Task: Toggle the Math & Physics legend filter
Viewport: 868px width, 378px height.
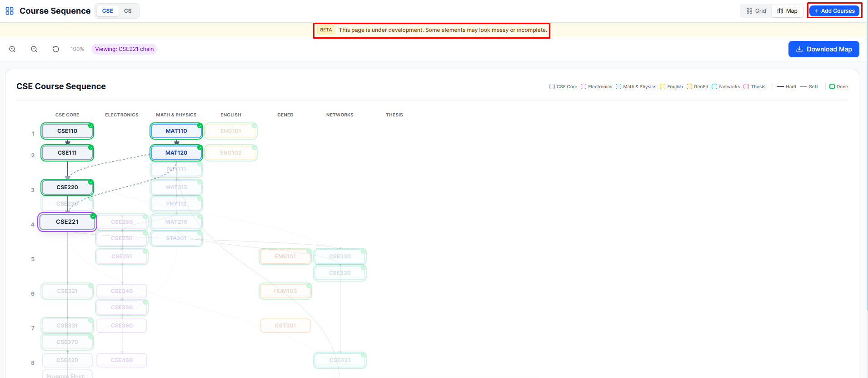Action: 636,86
